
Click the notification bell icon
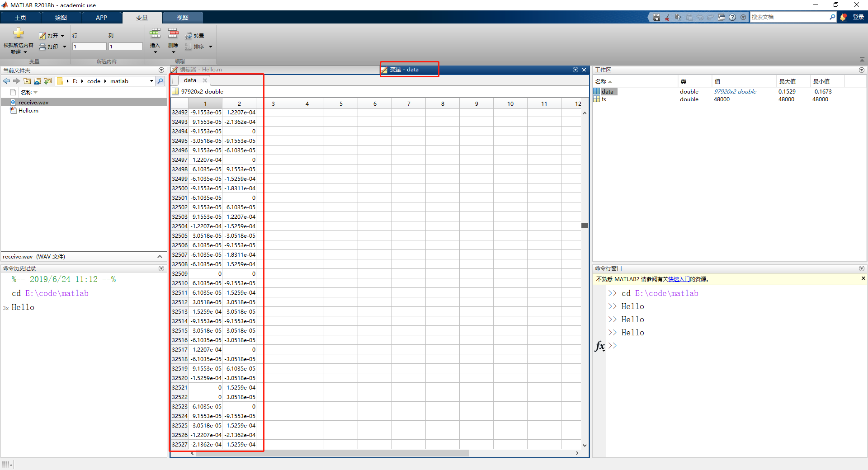coord(843,17)
